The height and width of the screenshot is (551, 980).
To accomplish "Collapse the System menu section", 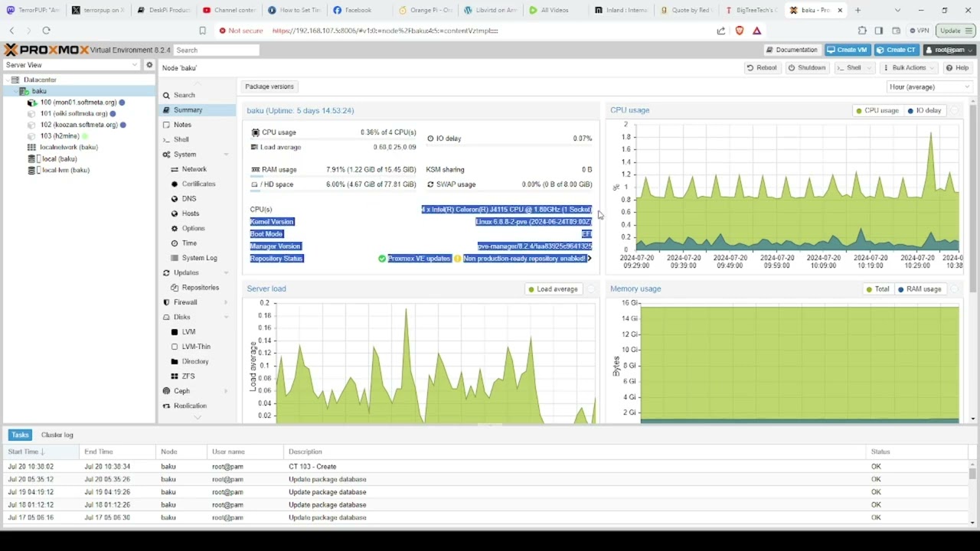I will (x=226, y=155).
